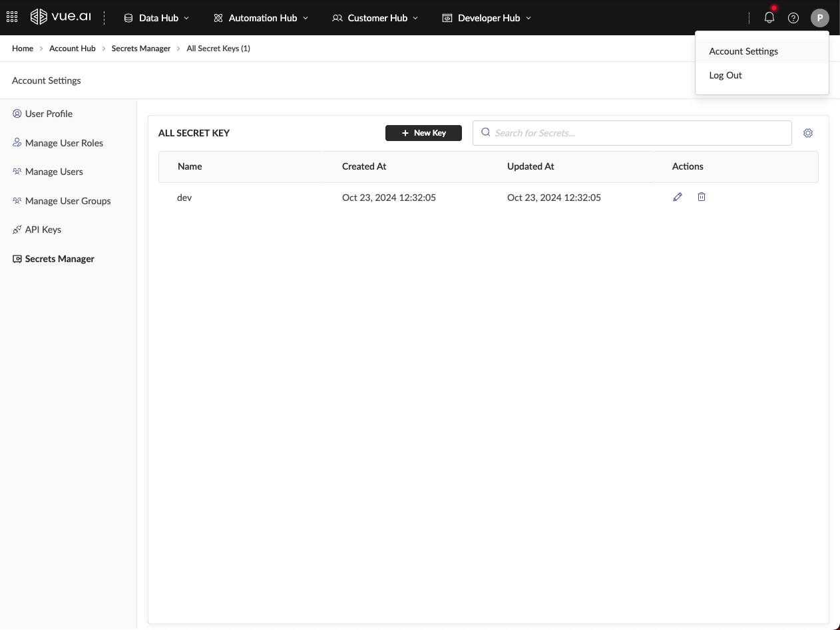Screen dimensions: 840x630
Task: Click the help question mark icon
Action: (x=793, y=18)
